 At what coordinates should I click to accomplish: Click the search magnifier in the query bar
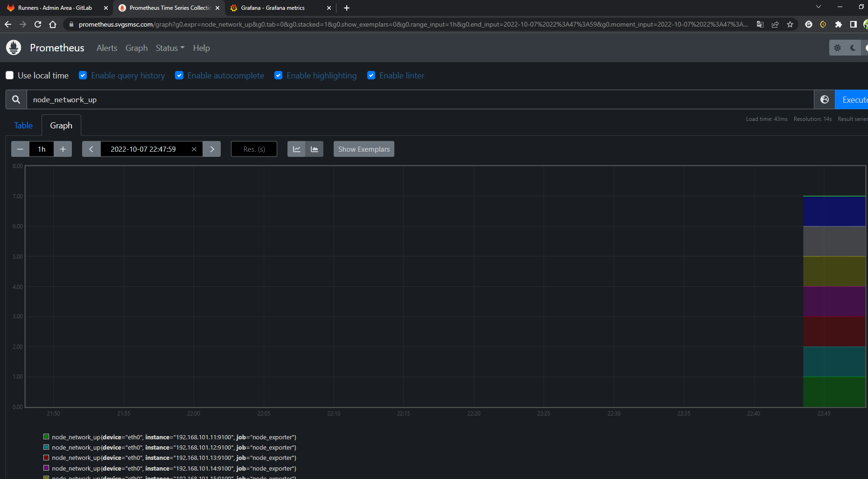[16, 99]
